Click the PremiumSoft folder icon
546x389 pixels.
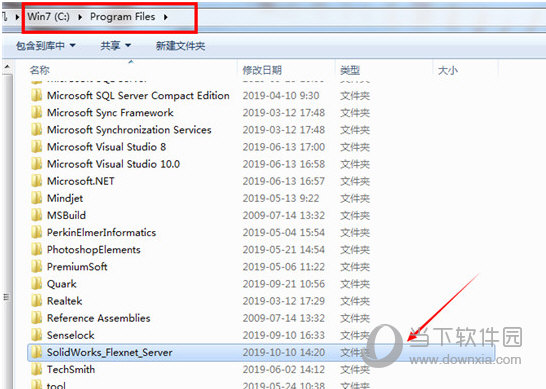tap(37, 266)
